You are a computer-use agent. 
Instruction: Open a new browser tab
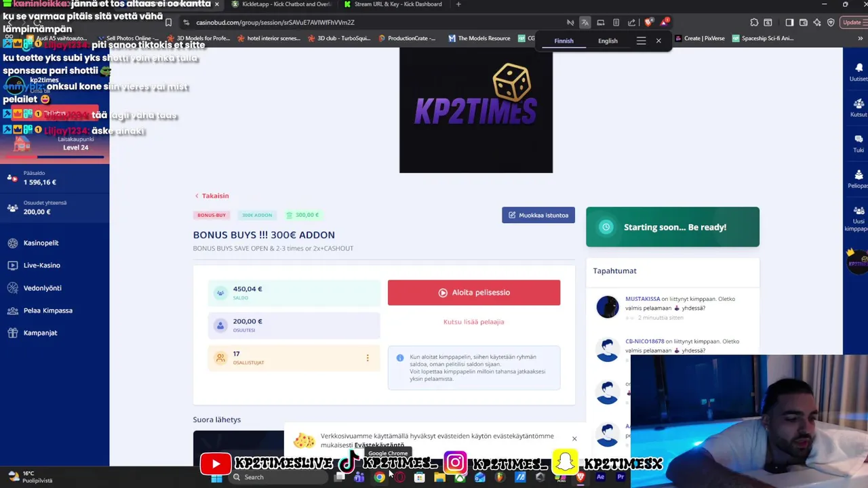tap(458, 4)
